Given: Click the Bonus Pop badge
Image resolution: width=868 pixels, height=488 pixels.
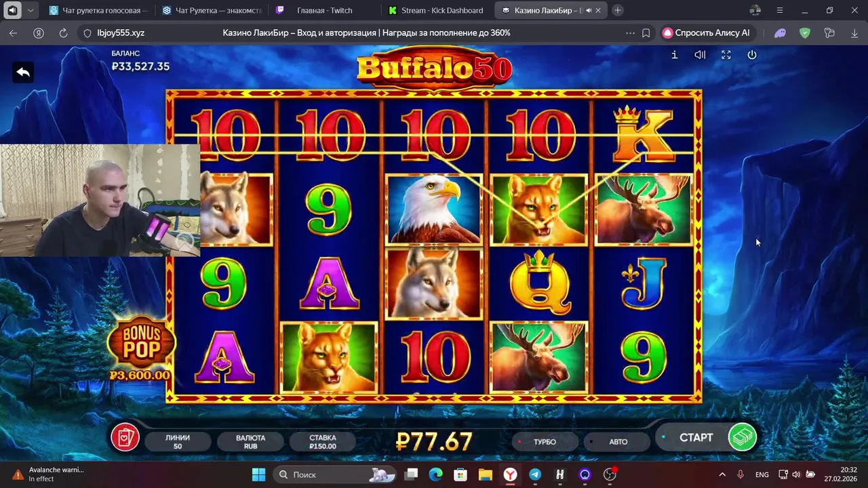Looking at the screenshot, I should point(141,350).
